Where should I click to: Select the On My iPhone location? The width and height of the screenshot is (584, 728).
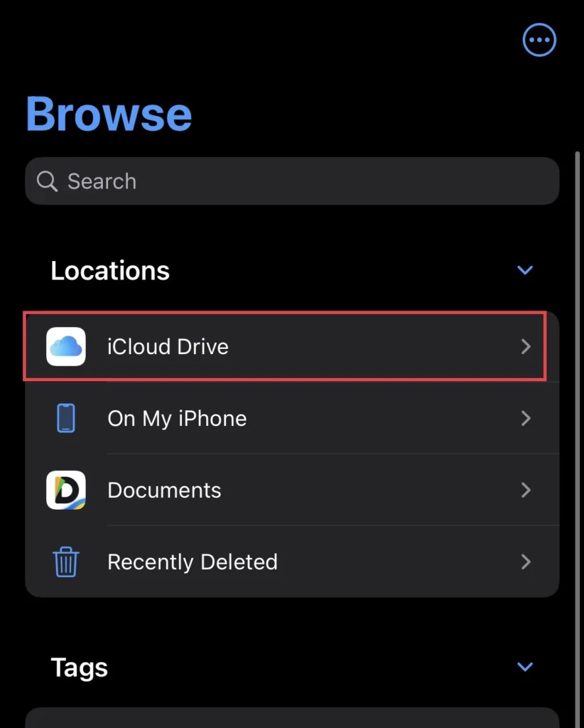point(292,418)
